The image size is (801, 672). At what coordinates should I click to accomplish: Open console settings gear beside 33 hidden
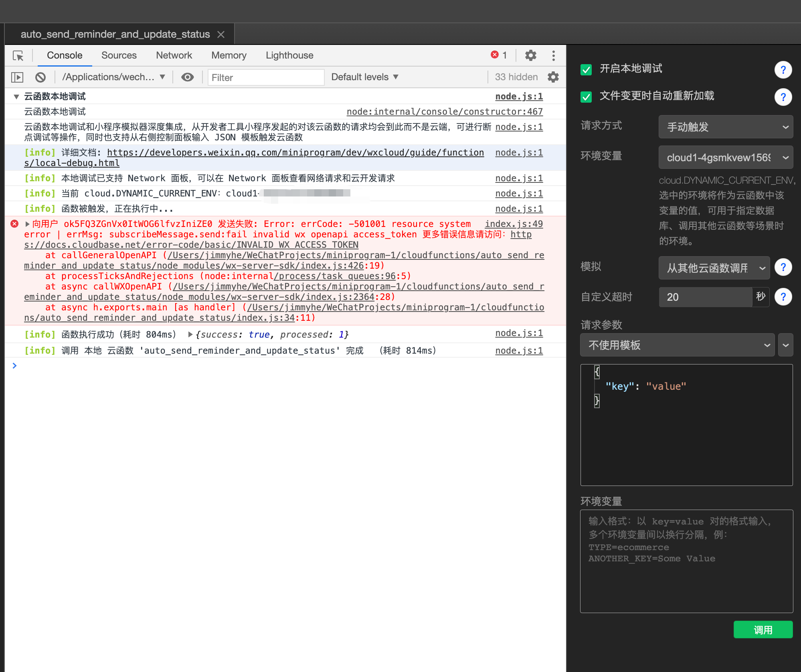tap(553, 77)
